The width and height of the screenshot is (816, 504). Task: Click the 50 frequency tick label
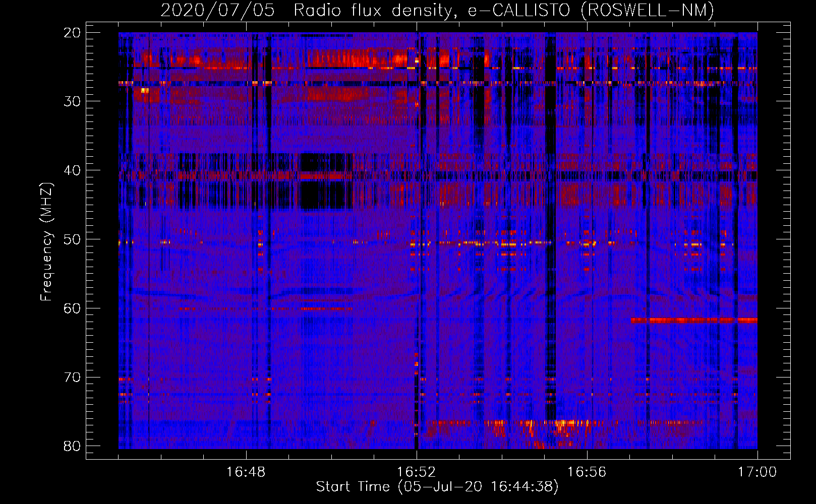[73, 239]
